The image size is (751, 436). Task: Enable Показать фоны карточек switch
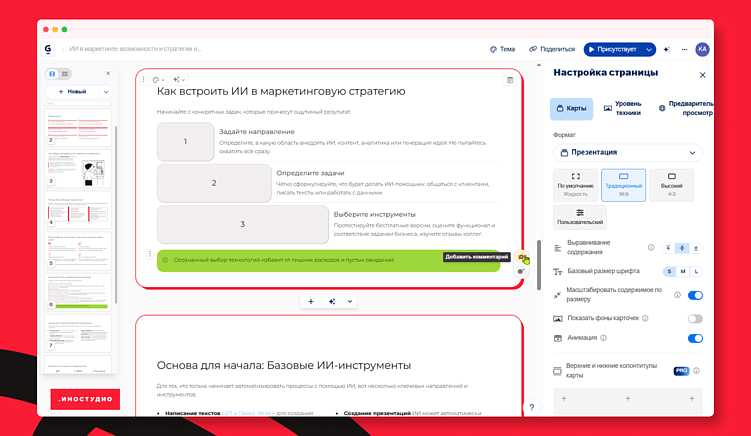(x=695, y=319)
